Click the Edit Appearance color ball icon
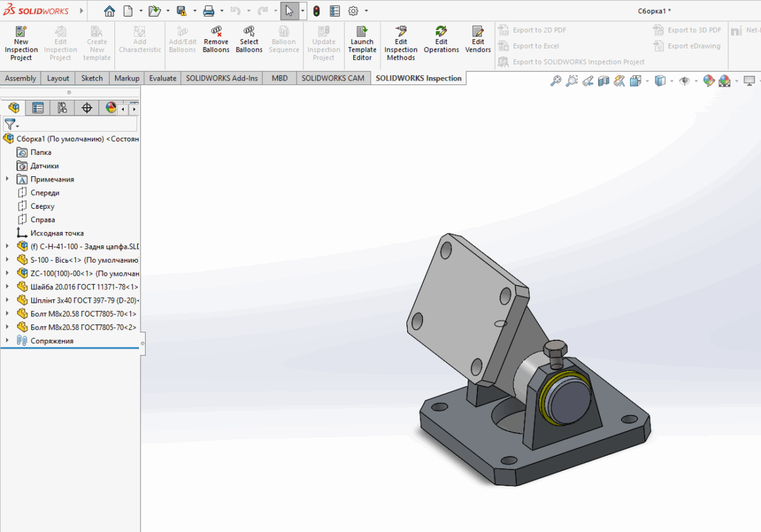The height and width of the screenshot is (532, 761). pyautogui.click(x=708, y=81)
